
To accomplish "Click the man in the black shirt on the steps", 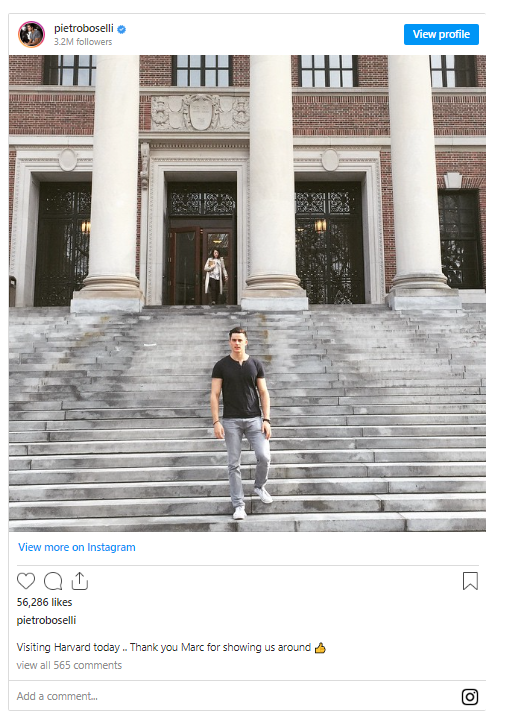I will [x=241, y=423].
